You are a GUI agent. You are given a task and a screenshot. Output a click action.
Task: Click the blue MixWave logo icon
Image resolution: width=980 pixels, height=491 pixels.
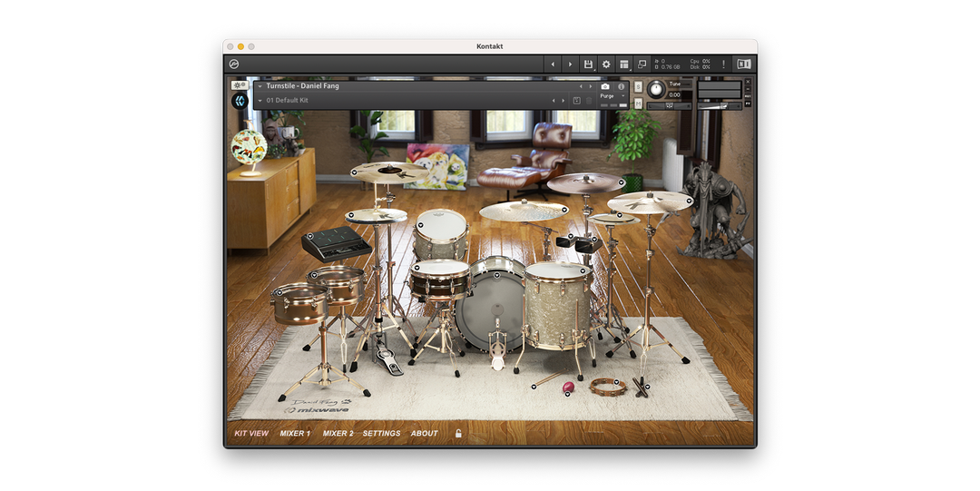click(x=240, y=101)
